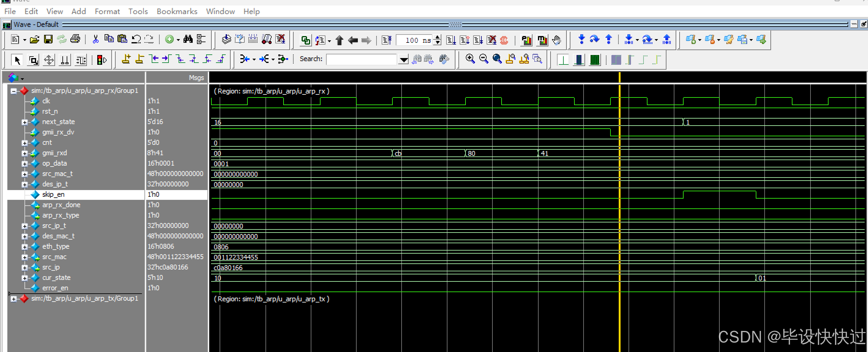Click the Delete Cursor icon

(x=139, y=59)
